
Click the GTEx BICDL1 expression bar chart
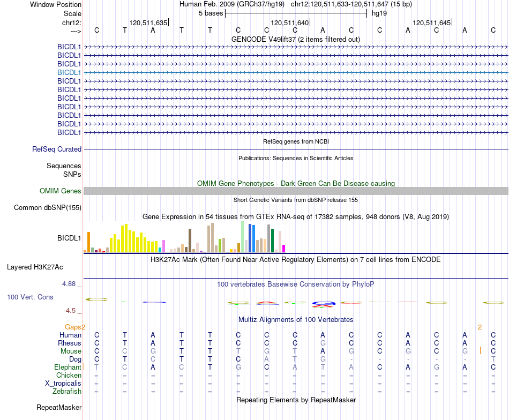pos(184,237)
